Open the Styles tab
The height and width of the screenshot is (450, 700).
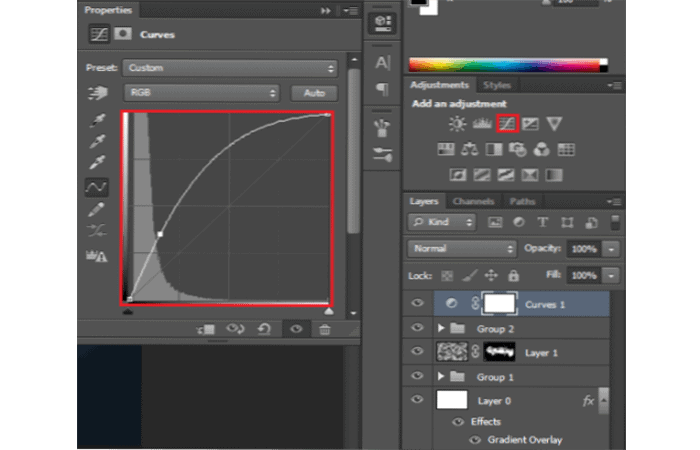point(496,85)
